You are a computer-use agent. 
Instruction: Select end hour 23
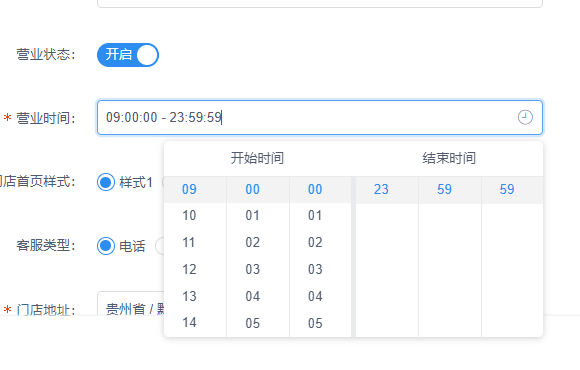click(x=387, y=189)
